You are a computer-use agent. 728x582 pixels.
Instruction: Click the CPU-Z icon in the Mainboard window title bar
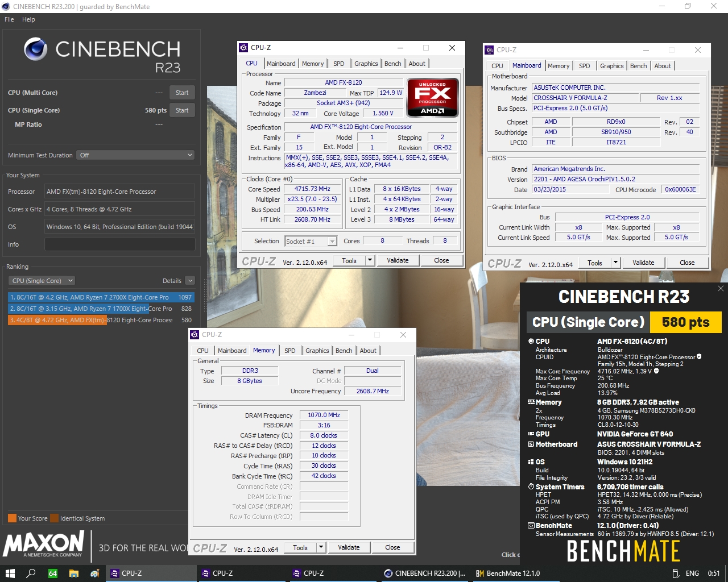pyautogui.click(x=489, y=50)
